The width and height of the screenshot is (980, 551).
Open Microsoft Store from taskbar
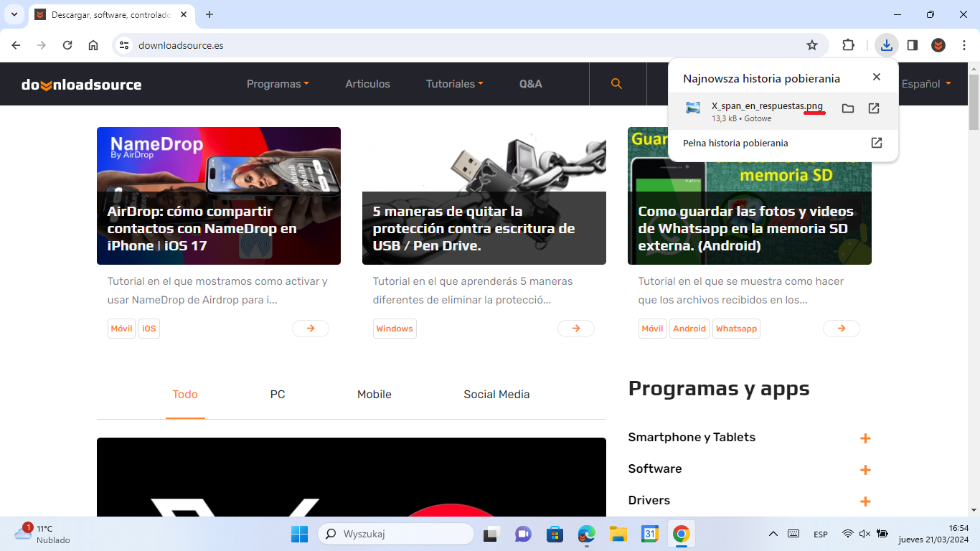coord(555,534)
